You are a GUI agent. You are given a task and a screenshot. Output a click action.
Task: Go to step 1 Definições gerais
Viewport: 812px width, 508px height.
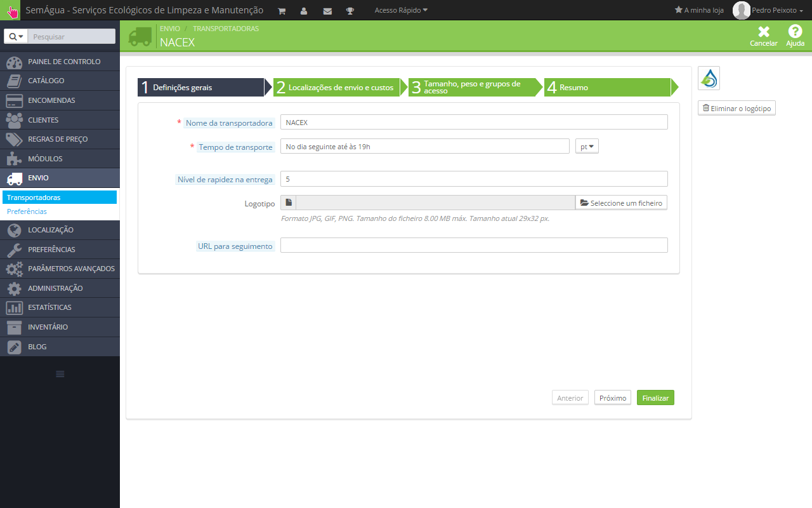pyautogui.click(x=201, y=88)
